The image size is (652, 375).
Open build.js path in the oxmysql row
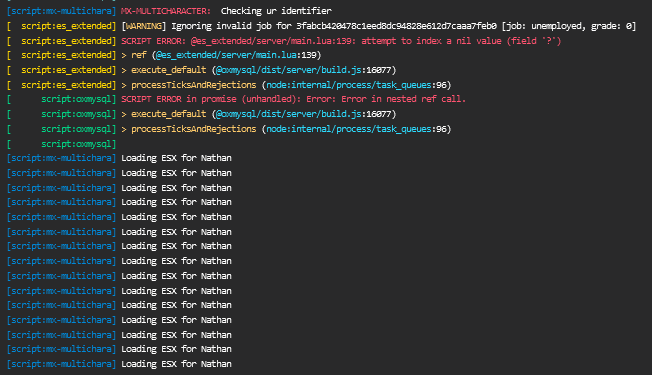[289, 114]
